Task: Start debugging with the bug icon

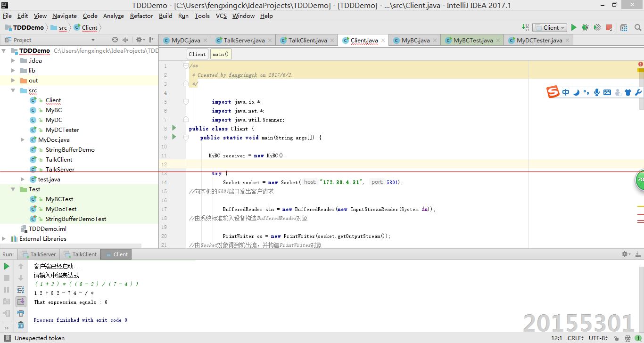Action: (585, 27)
